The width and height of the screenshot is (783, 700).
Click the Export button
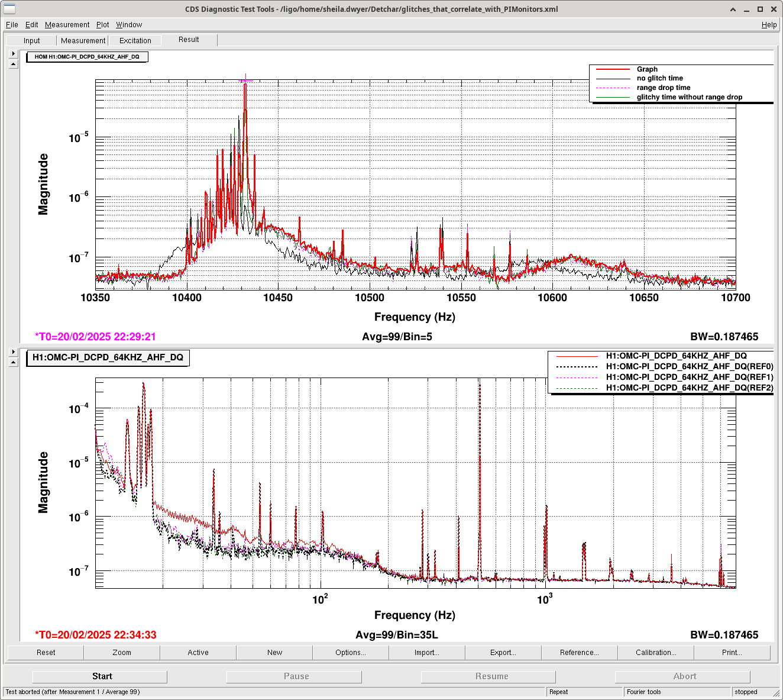(503, 653)
